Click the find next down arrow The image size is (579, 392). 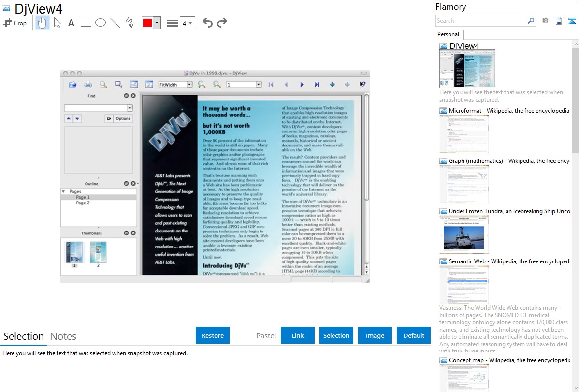77,118
